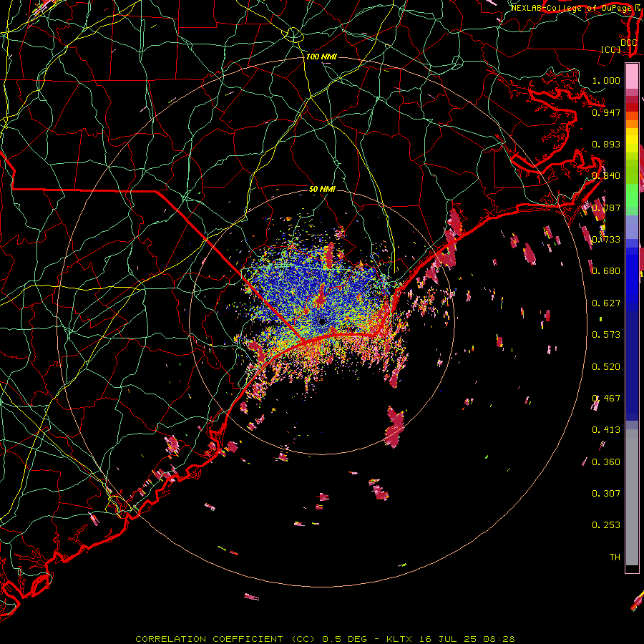This screenshot has width=644, height=644.
Task: Click the DCC product label
Action: click(x=628, y=43)
